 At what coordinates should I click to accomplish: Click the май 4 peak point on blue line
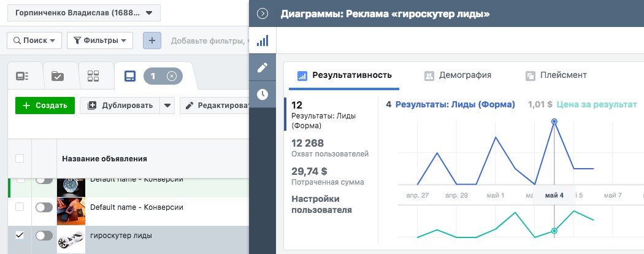[554, 121]
